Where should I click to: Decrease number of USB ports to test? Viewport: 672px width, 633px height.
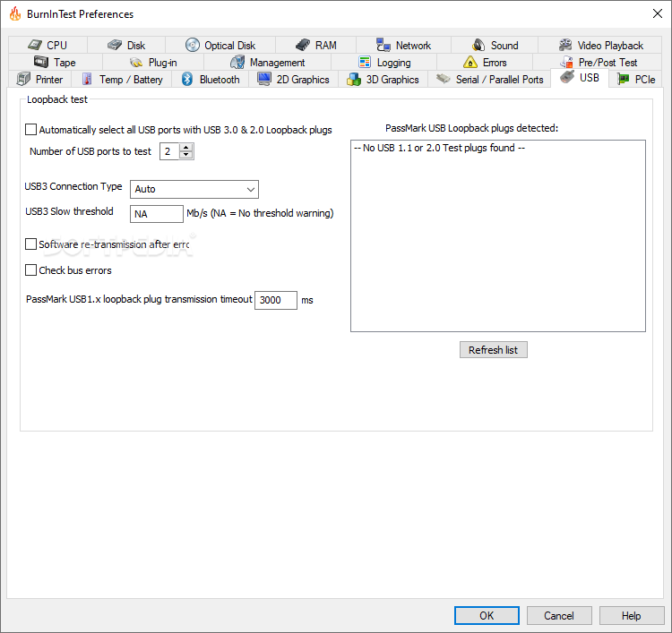(186, 155)
